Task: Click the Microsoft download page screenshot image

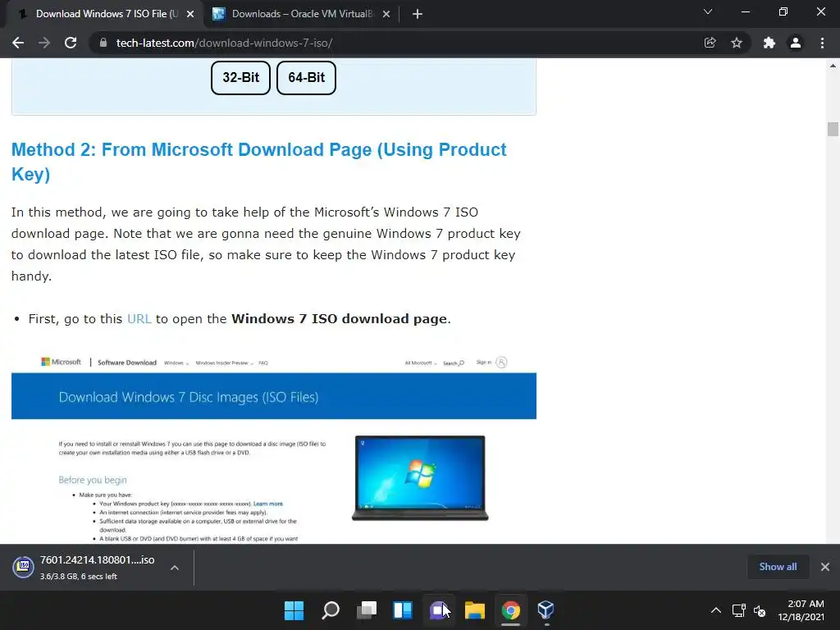Action: tap(274, 448)
